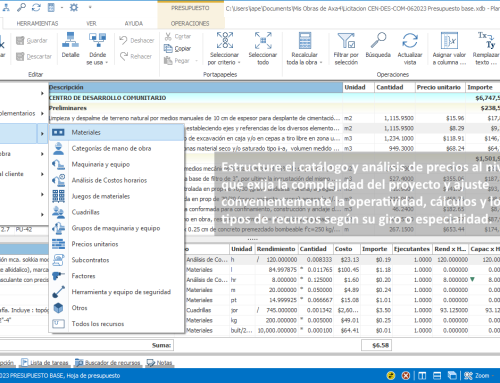Expand Recalcular toda la obra dropdown arrow

point(321,63)
